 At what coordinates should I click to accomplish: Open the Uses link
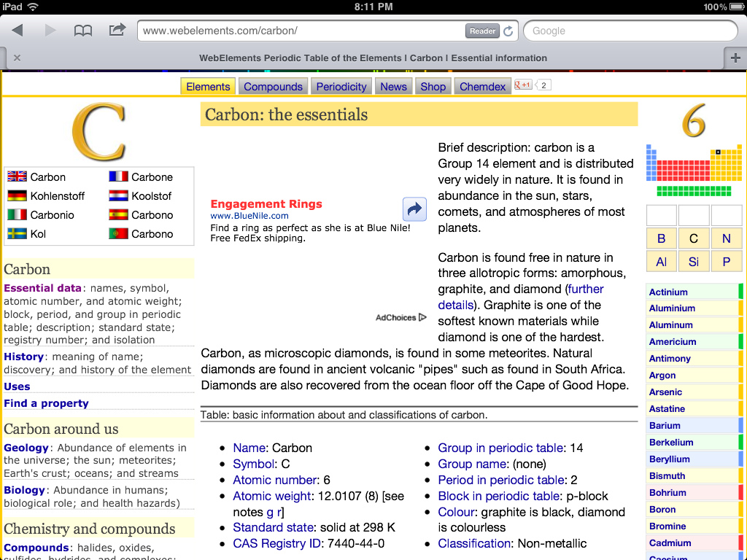coord(18,386)
